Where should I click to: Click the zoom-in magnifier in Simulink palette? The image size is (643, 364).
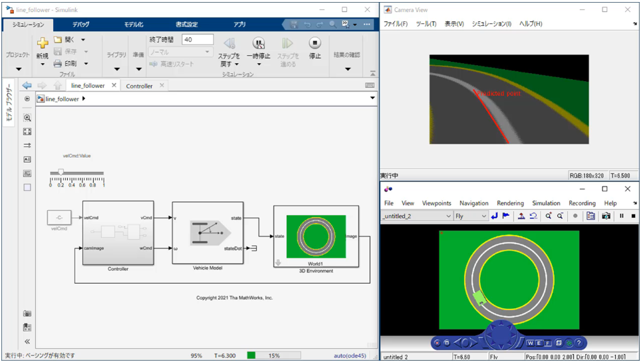(x=27, y=118)
